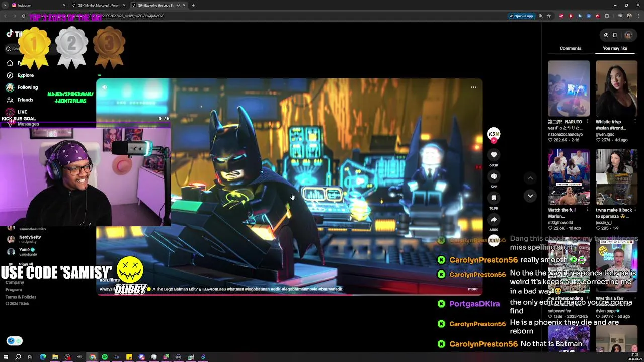Viewport: 644px width, 362px height.
Task: Expand the caption with the 'more' link
Action: [x=473, y=289]
